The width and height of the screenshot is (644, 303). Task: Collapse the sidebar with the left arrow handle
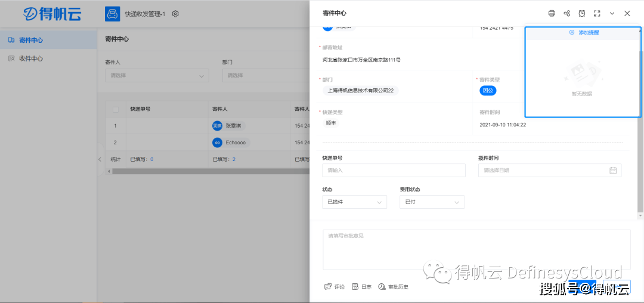pyautogui.click(x=100, y=159)
